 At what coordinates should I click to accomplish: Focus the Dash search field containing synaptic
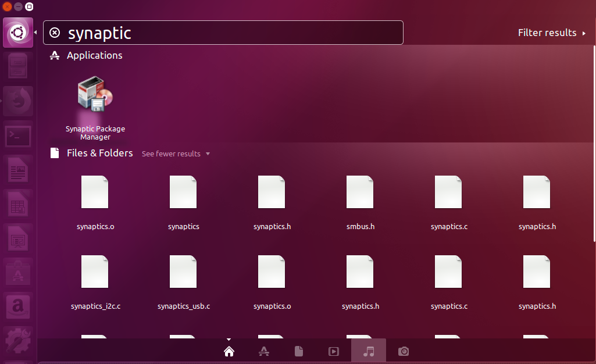point(223,33)
